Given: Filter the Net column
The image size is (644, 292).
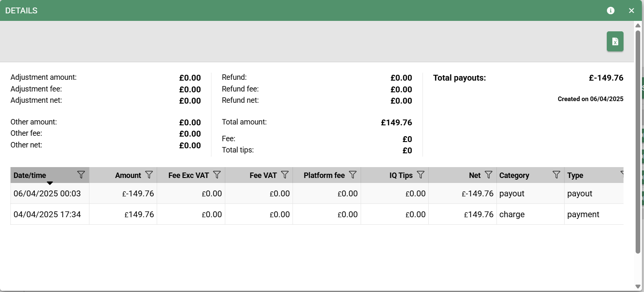Looking at the screenshot, I should (489, 175).
